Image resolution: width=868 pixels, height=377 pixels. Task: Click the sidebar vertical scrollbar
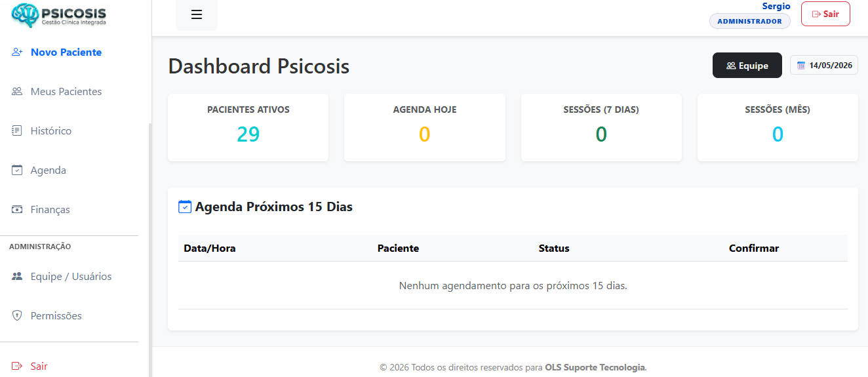coord(150,249)
